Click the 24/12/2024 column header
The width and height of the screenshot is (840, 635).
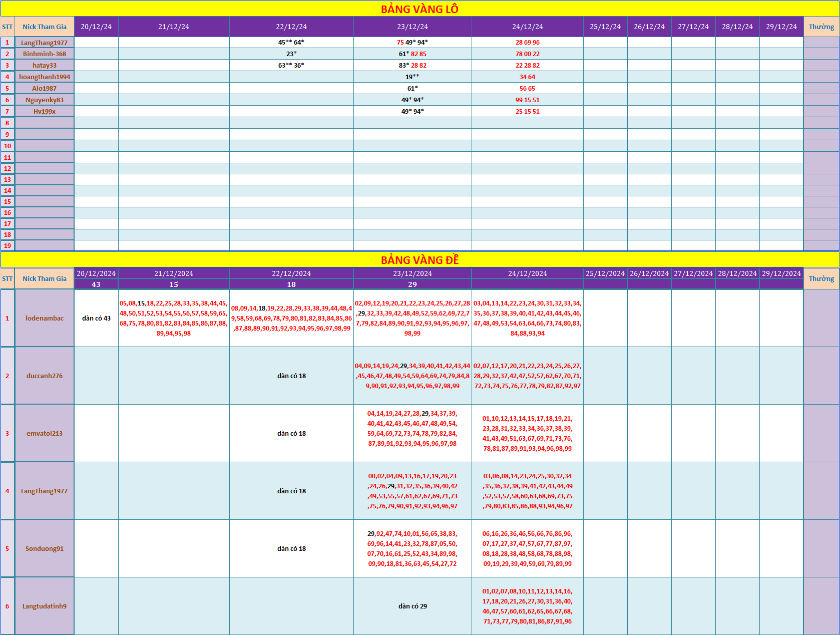528,273
